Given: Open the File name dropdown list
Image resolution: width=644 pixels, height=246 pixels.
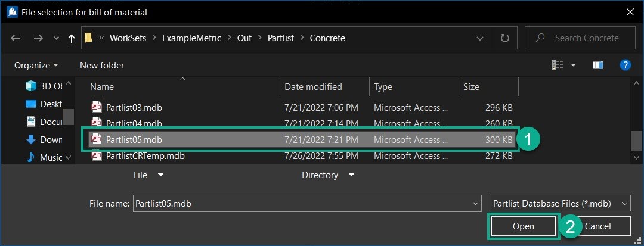Looking at the screenshot, I should 475,203.
